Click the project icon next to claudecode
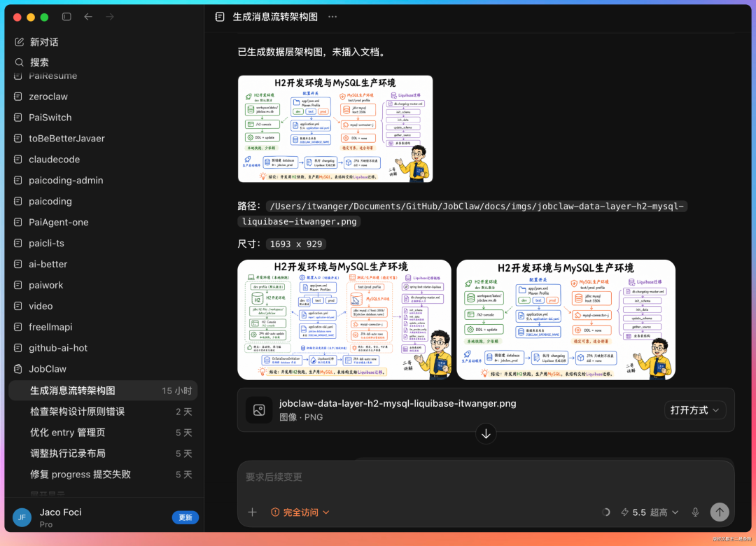 click(17, 159)
